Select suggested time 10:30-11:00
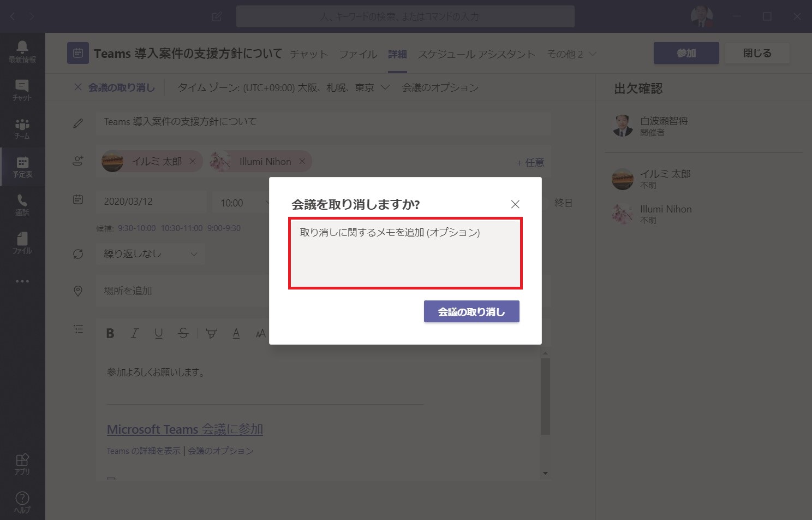This screenshot has width=812, height=520. tap(182, 228)
